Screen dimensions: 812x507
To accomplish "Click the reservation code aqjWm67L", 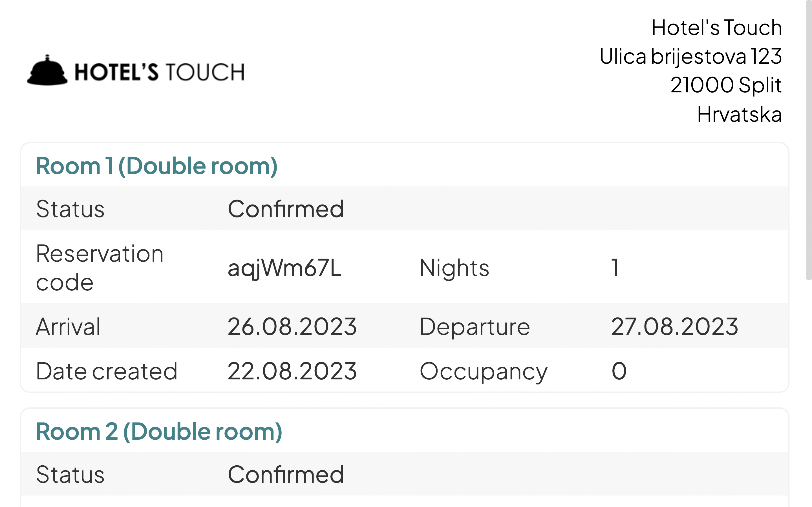I will tap(284, 268).
